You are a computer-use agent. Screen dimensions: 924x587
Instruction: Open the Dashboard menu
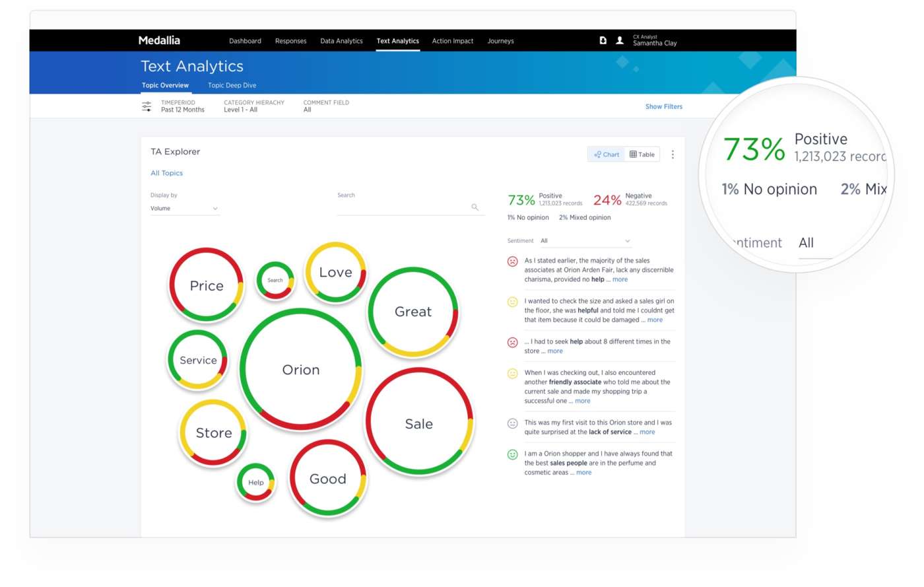tap(245, 41)
